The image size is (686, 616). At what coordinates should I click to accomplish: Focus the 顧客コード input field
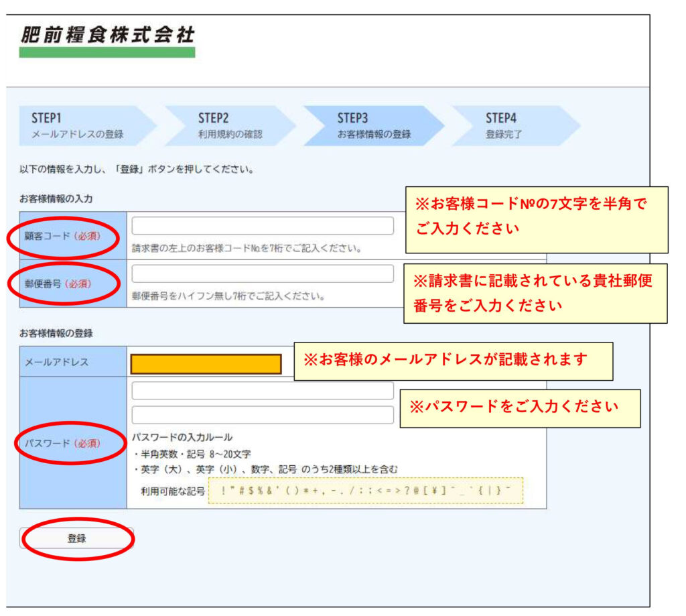click(x=263, y=226)
